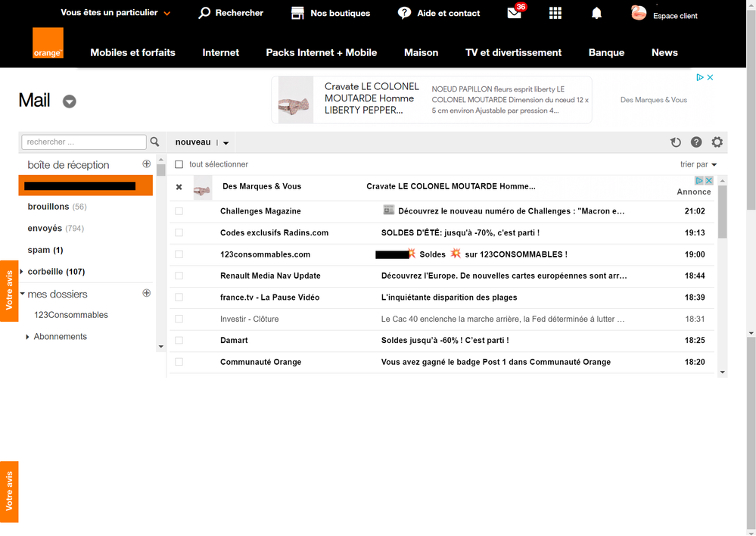Click the AdChoices icon on top banner

tap(699, 77)
